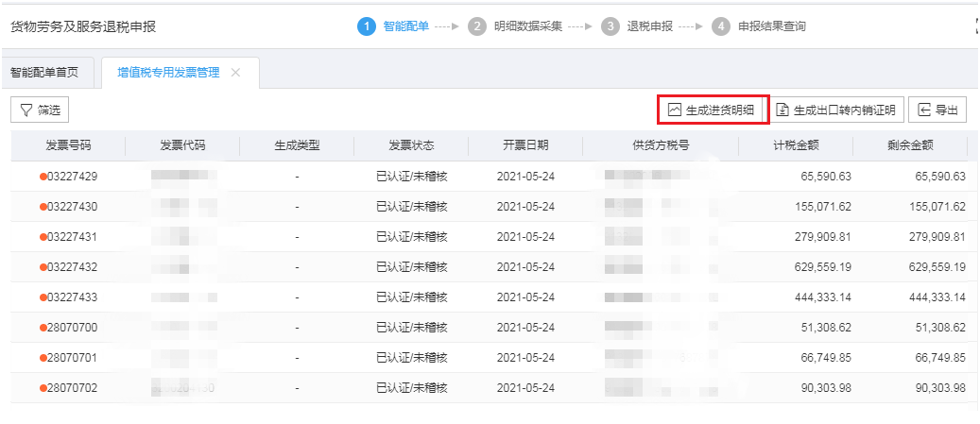Go to step 2 明细数据采集
Viewport: 980px width, 424px height.
518,26
